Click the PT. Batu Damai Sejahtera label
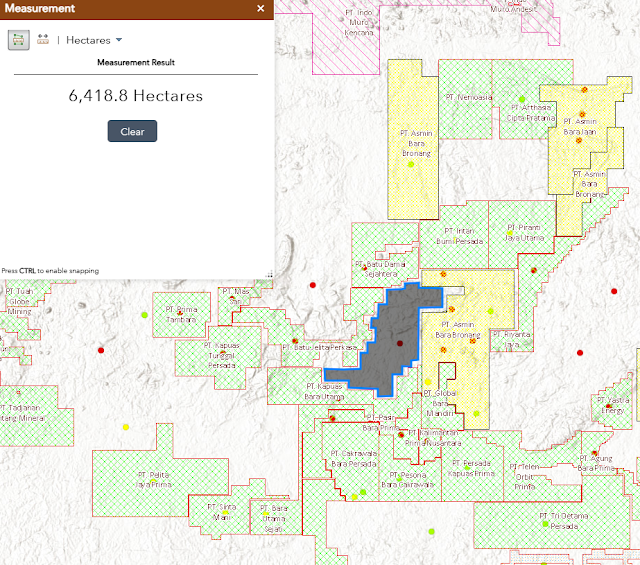Screen dimensions: 640x565 [x=380, y=269]
